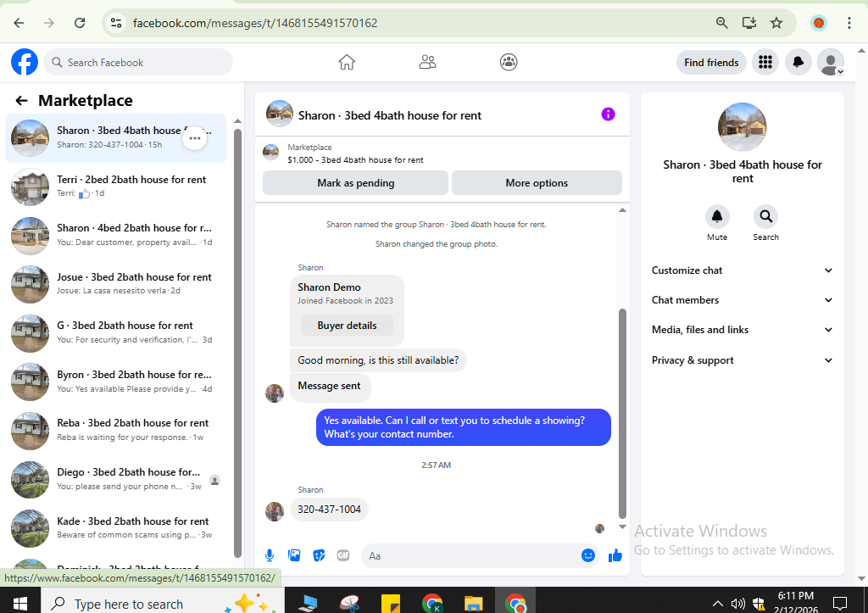Viewport: 868px width, 613px height.
Task: Send a thumbs-up like
Action: (x=615, y=555)
